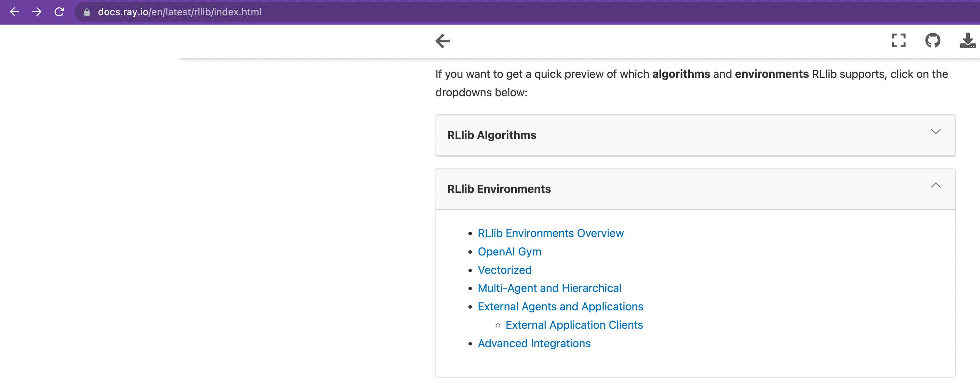Image resolution: width=980 pixels, height=383 pixels.
Task: Click the lock icon in address bar
Action: [87, 12]
